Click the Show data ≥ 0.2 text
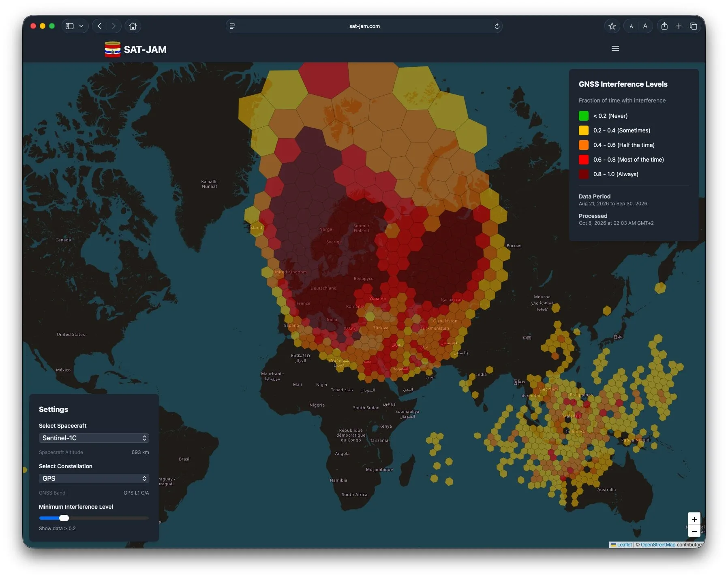This screenshot has height=578, width=728. tap(57, 529)
